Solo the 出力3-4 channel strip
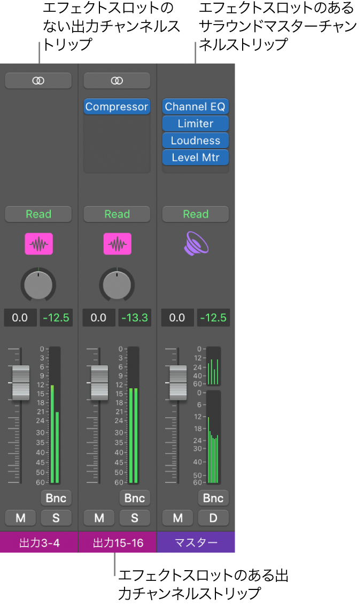The width and height of the screenshot is (364, 606). [56, 518]
